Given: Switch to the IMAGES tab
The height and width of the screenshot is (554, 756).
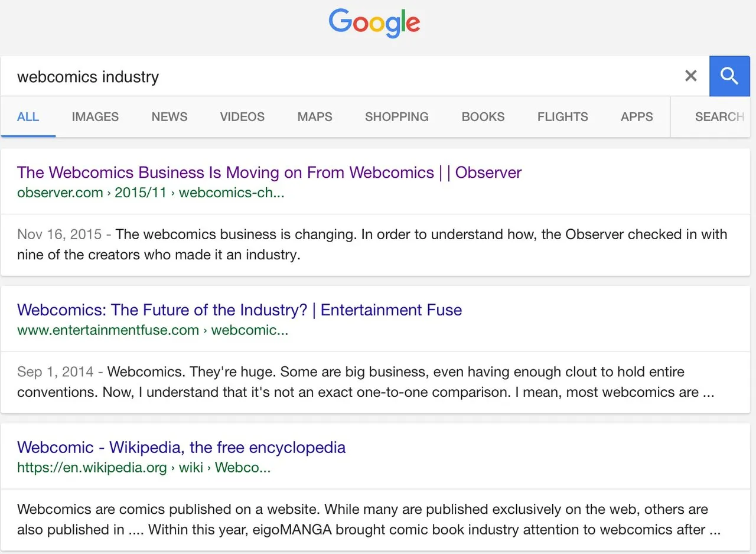Looking at the screenshot, I should click(x=95, y=117).
